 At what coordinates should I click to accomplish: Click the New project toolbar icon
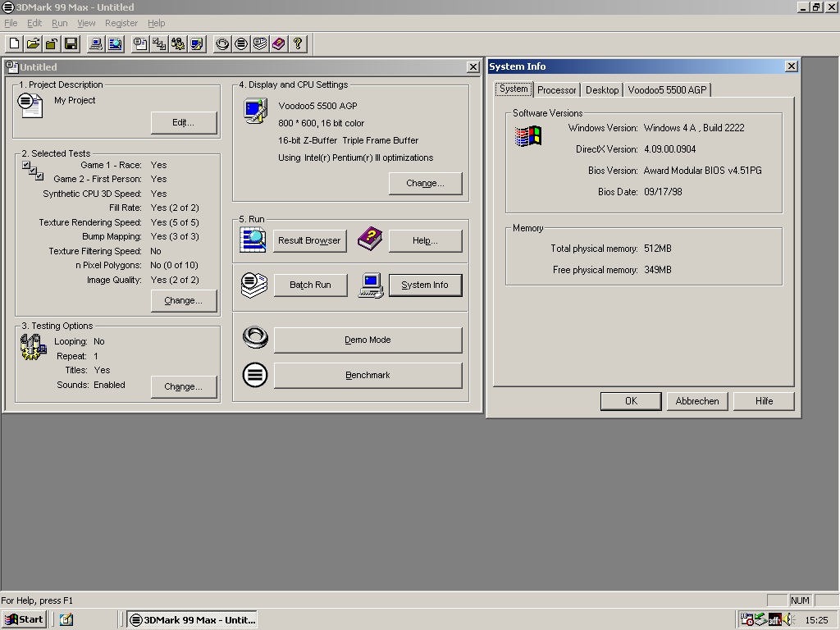[x=15, y=43]
